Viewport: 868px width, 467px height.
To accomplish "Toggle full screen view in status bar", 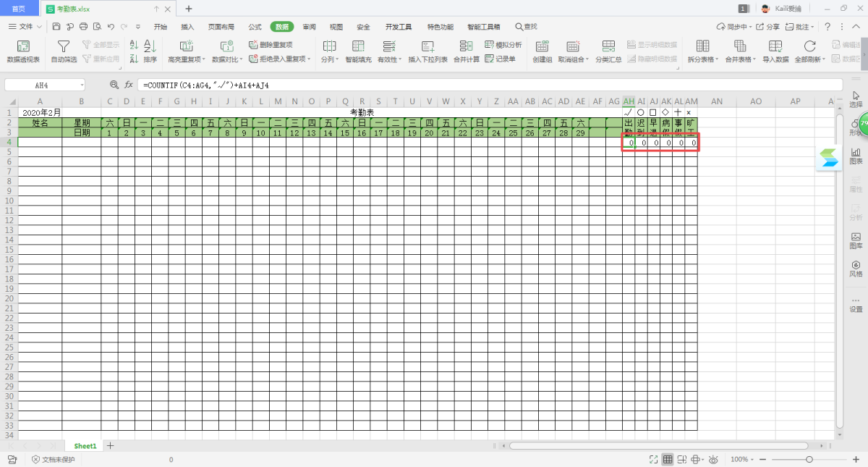I will (x=653, y=460).
